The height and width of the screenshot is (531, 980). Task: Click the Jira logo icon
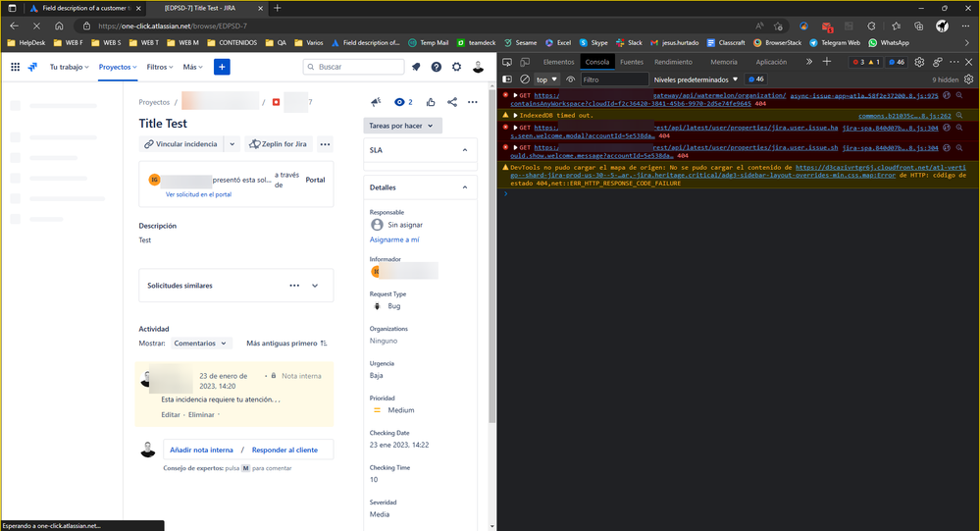click(x=32, y=67)
